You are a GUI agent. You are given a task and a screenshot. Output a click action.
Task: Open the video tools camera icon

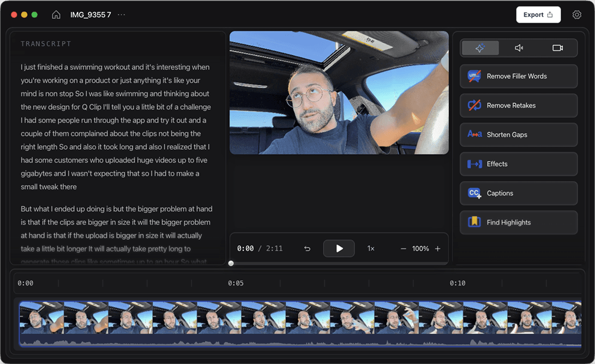tap(557, 47)
